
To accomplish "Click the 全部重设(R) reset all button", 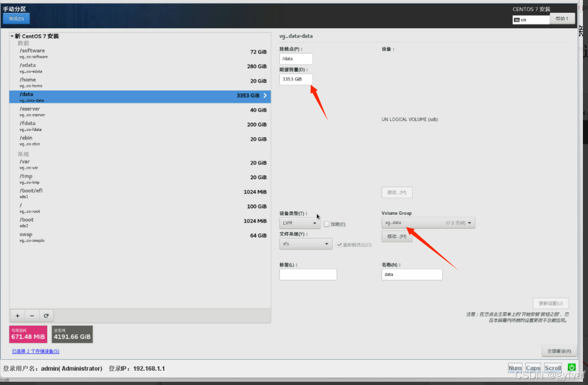I will pyautogui.click(x=559, y=351).
